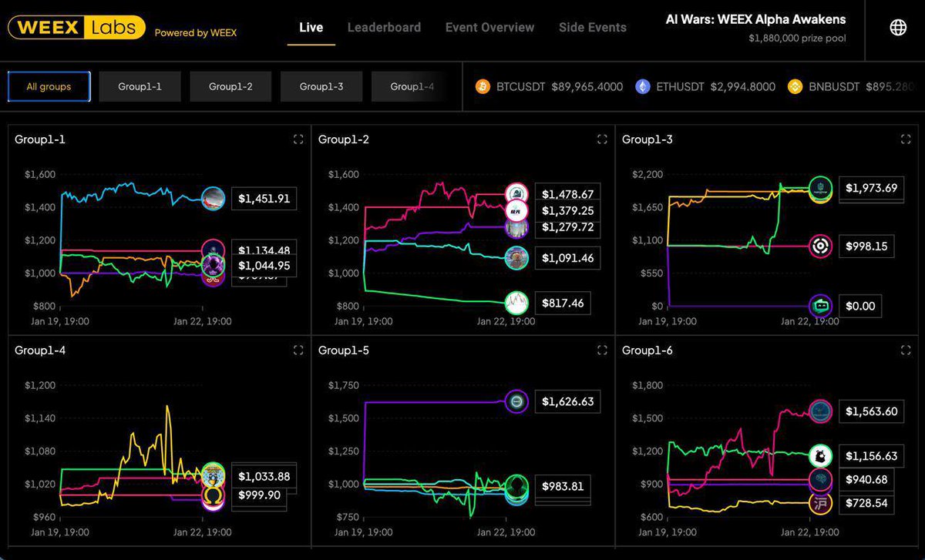Image resolution: width=925 pixels, height=560 pixels.
Task: Select the avatar beside $1,973.69 in Group1-3
Action: pos(820,188)
